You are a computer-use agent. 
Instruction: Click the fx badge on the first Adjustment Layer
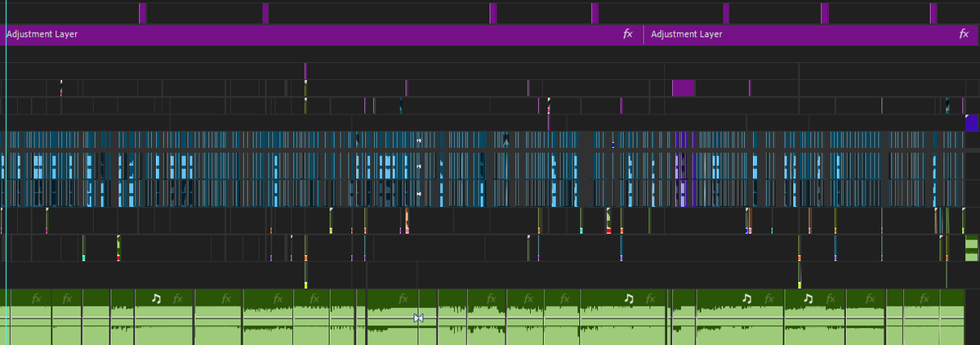[628, 34]
